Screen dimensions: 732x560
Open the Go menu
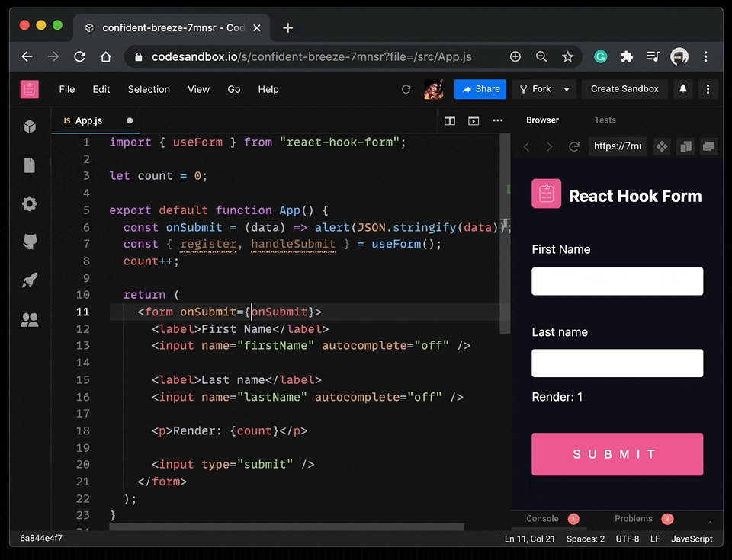[x=233, y=89]
